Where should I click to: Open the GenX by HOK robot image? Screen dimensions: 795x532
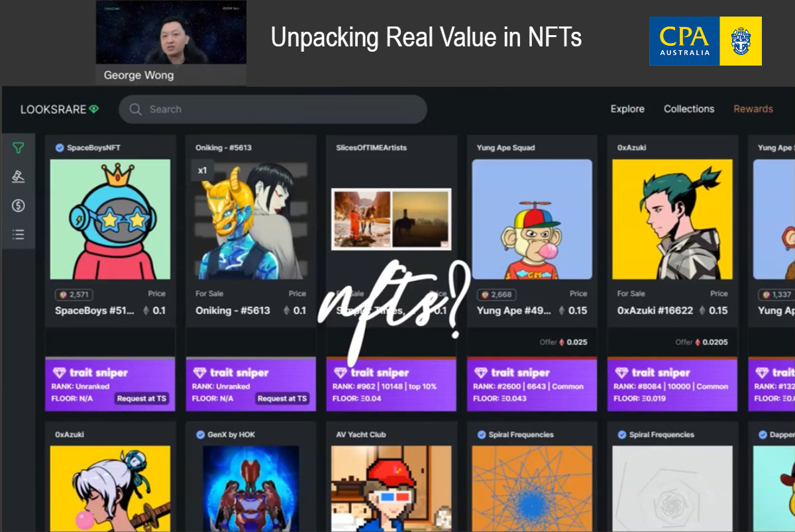click(x=250, y=489)
